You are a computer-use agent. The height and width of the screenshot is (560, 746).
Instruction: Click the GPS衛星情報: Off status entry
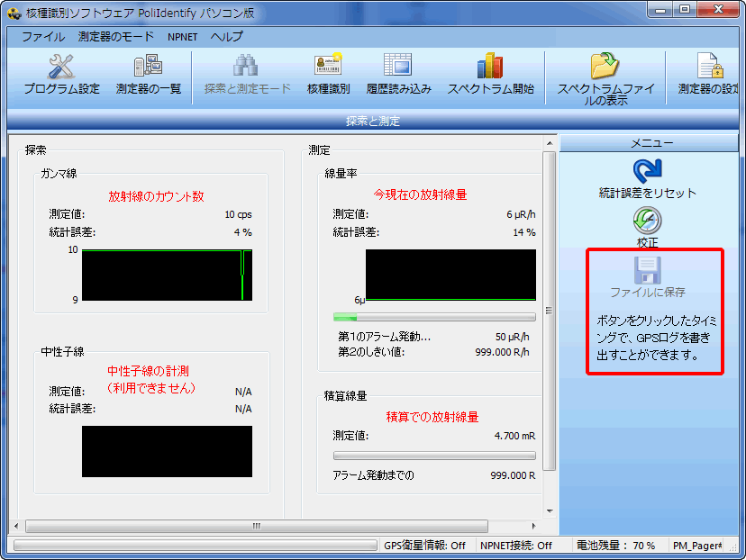tap(424, 546)
